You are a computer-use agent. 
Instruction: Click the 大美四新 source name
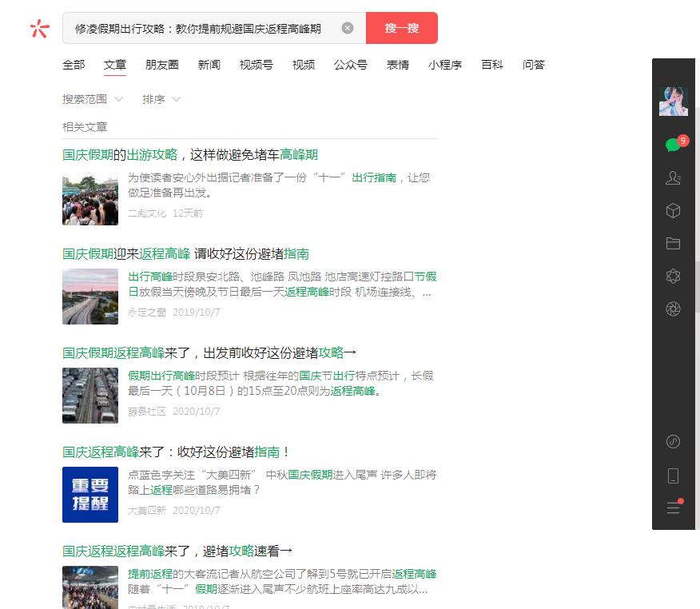(x=147, y=511)
